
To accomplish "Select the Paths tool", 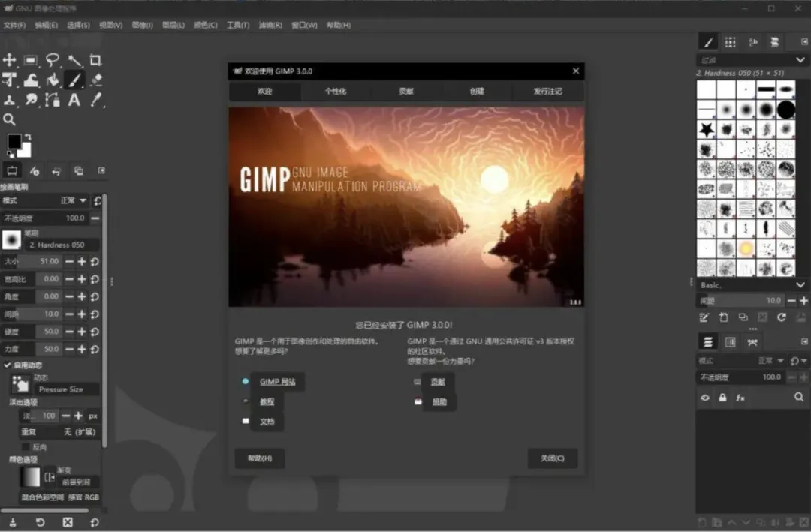I will coord(53,99).
